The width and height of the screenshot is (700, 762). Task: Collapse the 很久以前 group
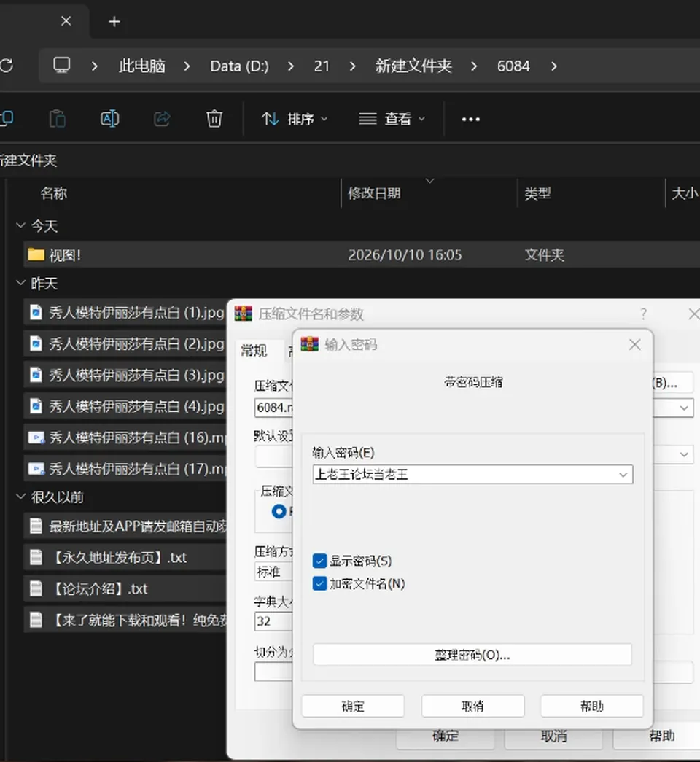pyautogui.click(x=20, y=496)
